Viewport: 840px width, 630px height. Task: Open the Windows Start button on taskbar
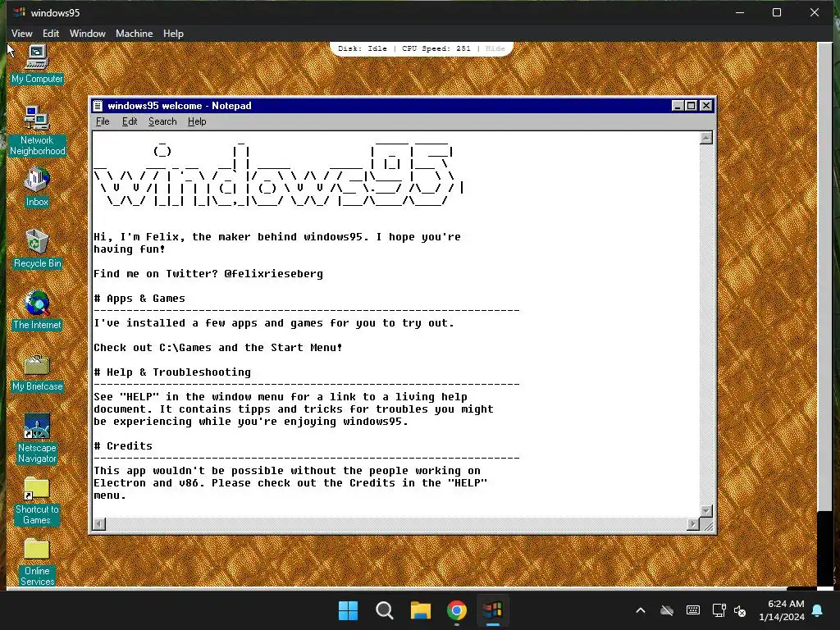348,610
